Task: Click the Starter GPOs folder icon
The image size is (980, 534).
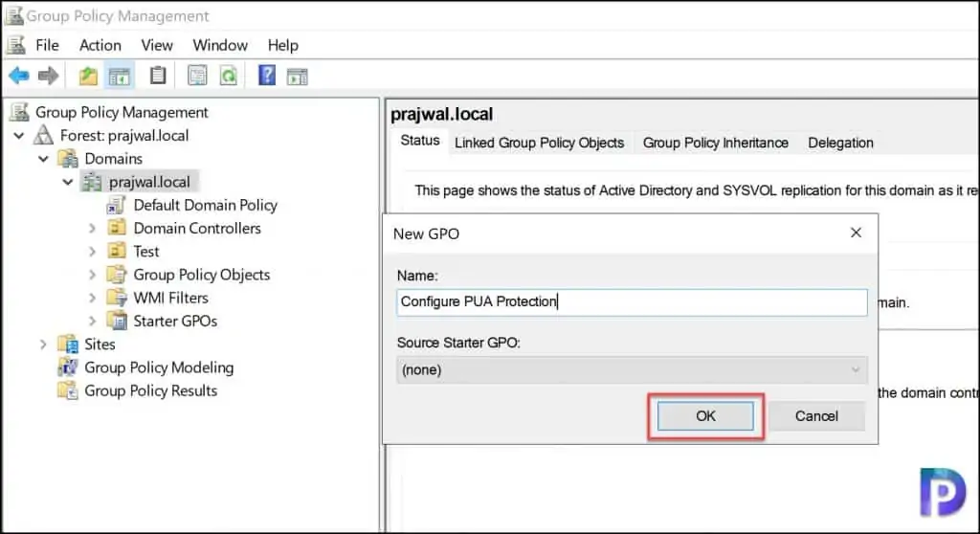Action: pyautogui.click(x=117, y=321)
